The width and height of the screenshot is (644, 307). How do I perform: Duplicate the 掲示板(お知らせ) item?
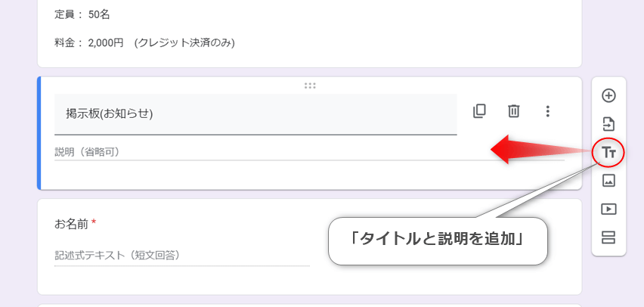(479, 111)
